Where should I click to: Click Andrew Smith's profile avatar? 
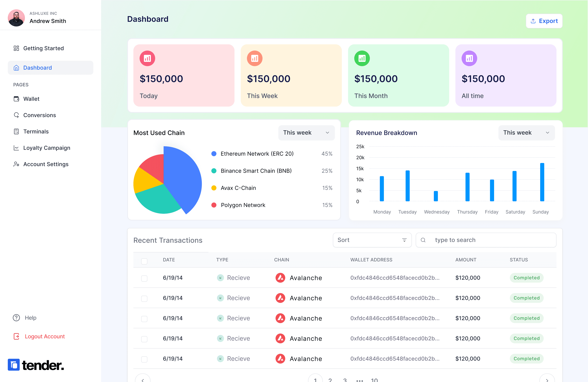16,18
